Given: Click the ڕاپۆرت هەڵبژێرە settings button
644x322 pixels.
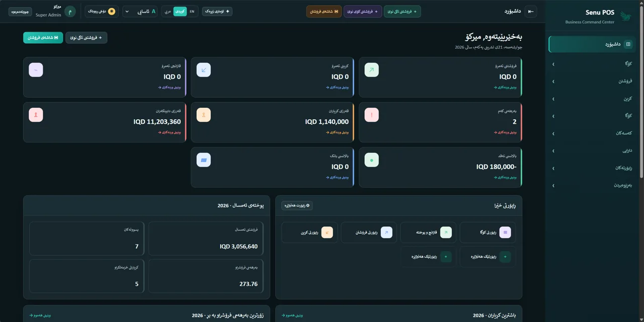Looking at the screenshot, I should pyautogui.click(x=297, y=205).
